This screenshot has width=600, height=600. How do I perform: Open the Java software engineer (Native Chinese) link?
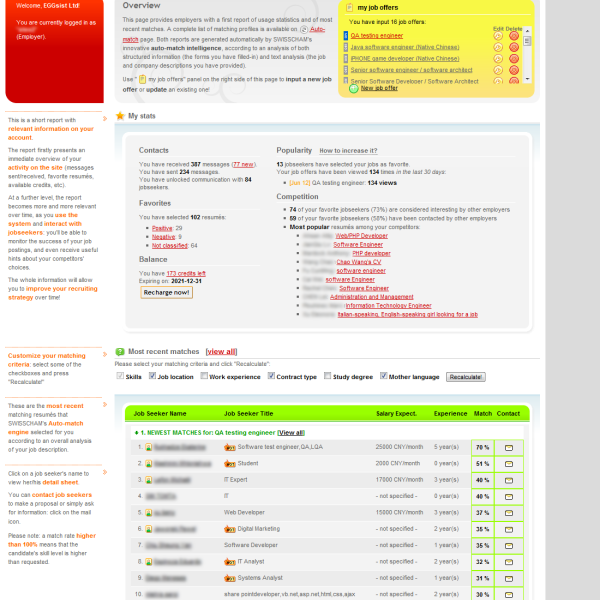click(x=405, y=47)
